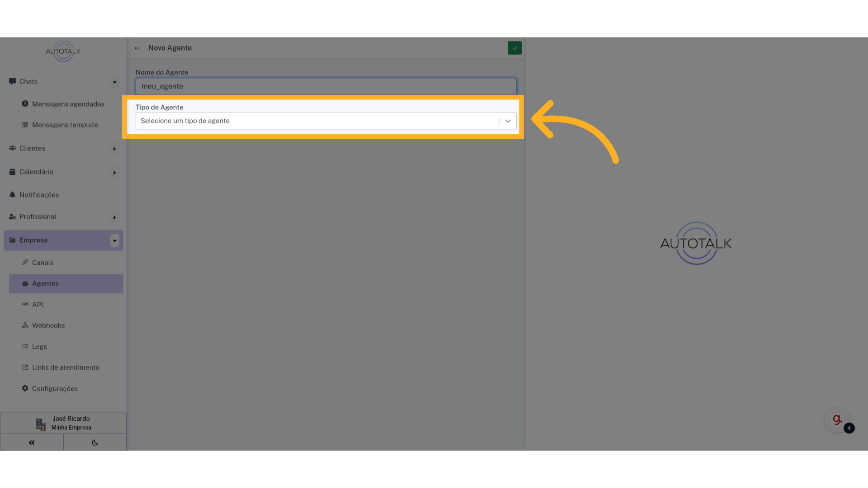The height and width of the screenshot is (488, 868).
Task: Click the Clientes people icon
Action: [x=12, y=148]
